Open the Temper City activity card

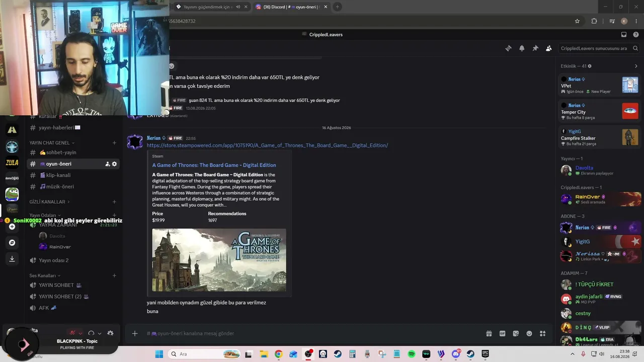[x=600, y=111]
